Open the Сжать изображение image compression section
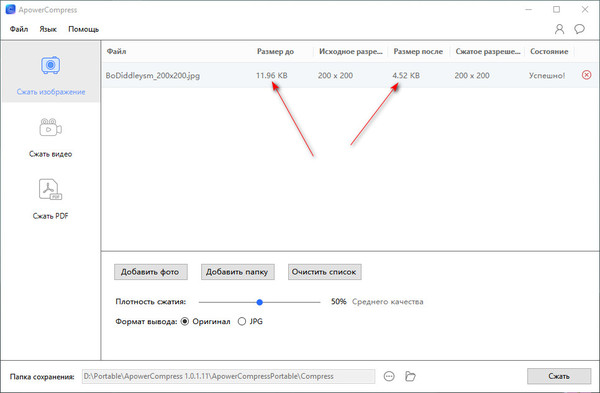Viewport: 600px width, 393px height. [x=51, y=72]
